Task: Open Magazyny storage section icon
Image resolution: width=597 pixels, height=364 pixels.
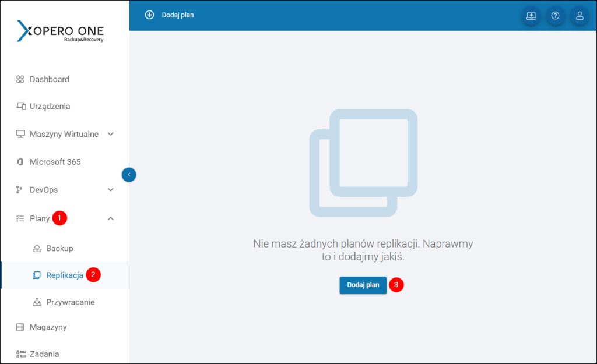Action: coord(20,327)
